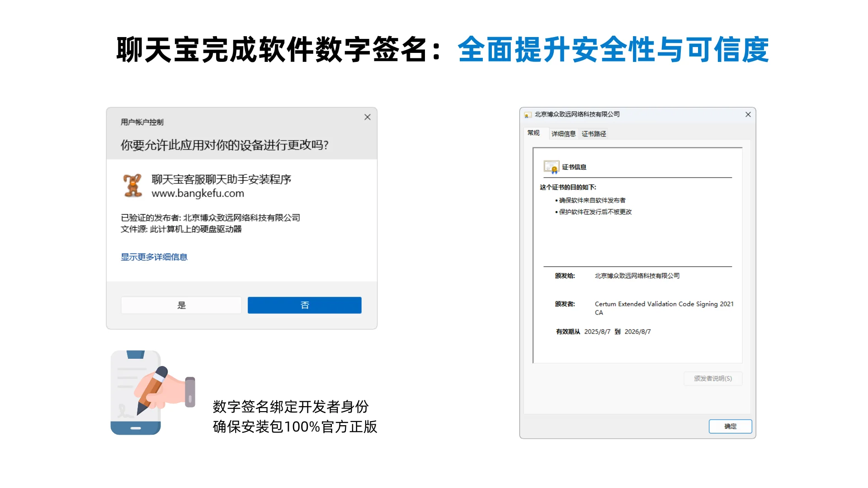Screen dimensions: 868x488
Task: Click the 用户帐户控制 title text
Action: tap(142, 122)
